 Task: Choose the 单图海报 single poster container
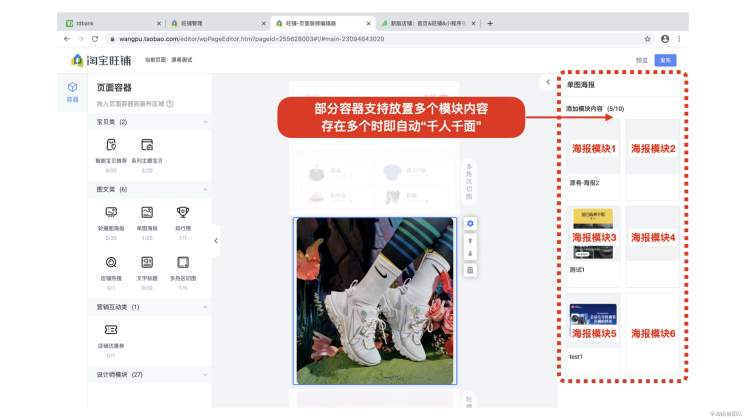147,212
